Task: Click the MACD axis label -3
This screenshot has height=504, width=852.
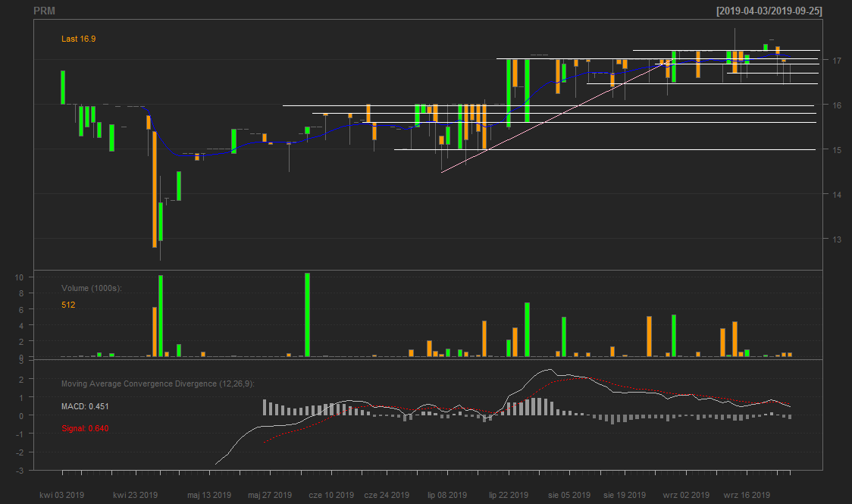Action: tap(20, 471)
